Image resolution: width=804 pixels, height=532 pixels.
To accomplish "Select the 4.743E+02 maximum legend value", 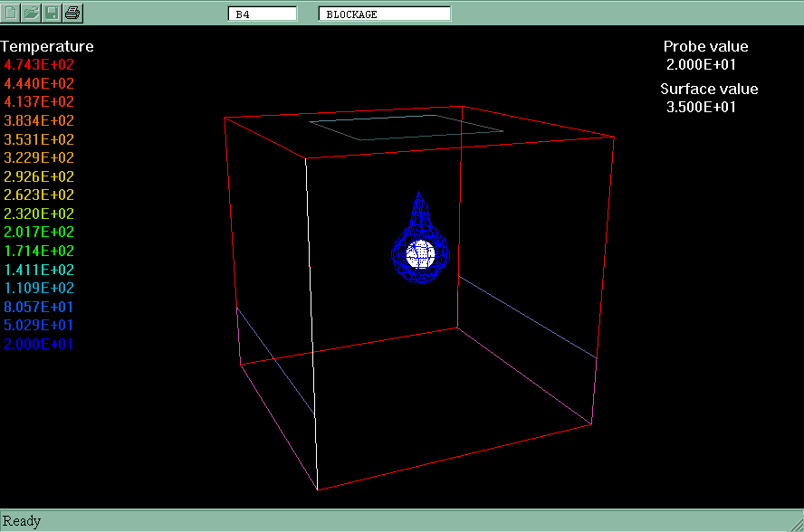I will tap(39, 65).
